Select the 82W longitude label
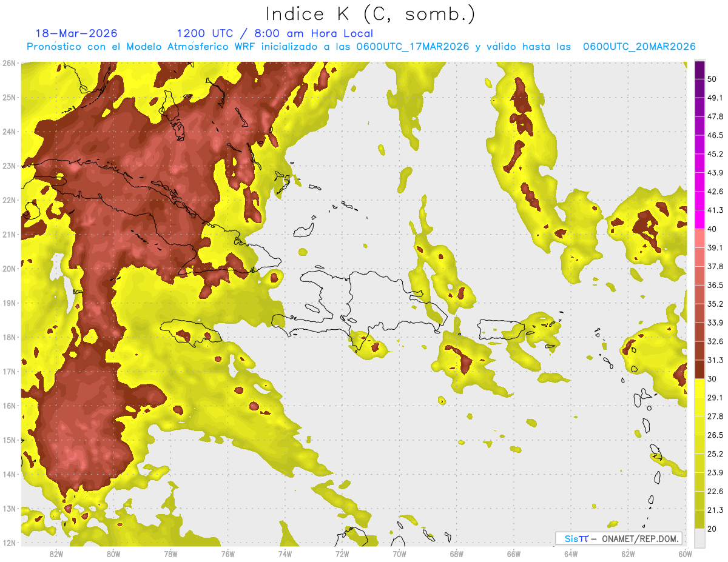 coord(56,554)
